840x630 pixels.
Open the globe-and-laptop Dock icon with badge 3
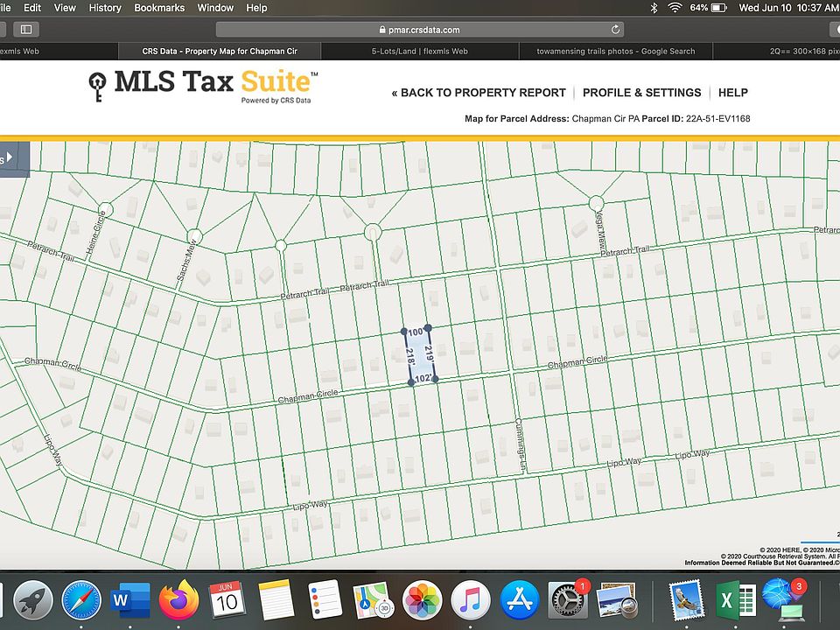[784, 600]
